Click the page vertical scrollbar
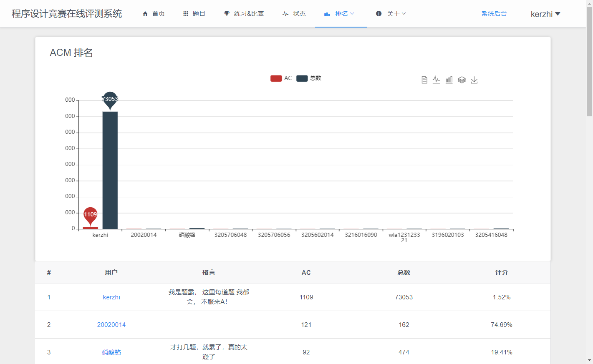593x364 pixels. 589,63
